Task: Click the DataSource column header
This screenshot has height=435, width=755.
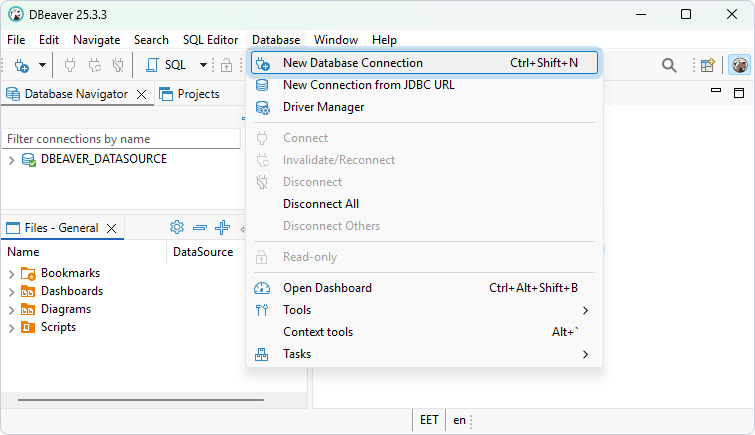Action: pyautogui.click(x=203, y=252)
